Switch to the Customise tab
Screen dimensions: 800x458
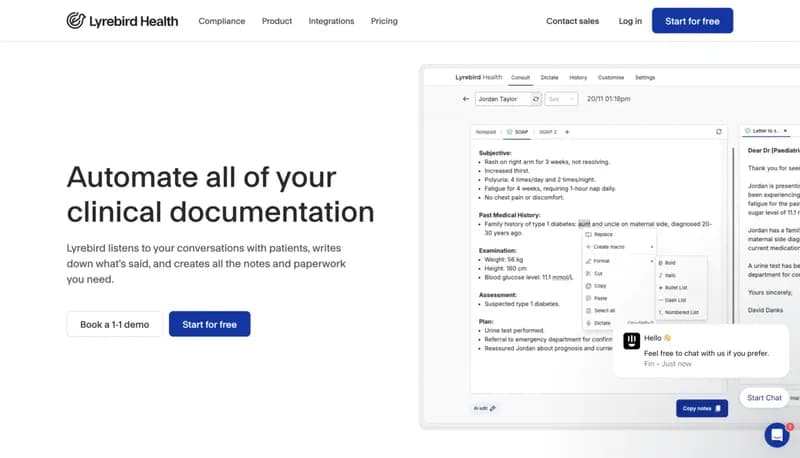point(611,78)
